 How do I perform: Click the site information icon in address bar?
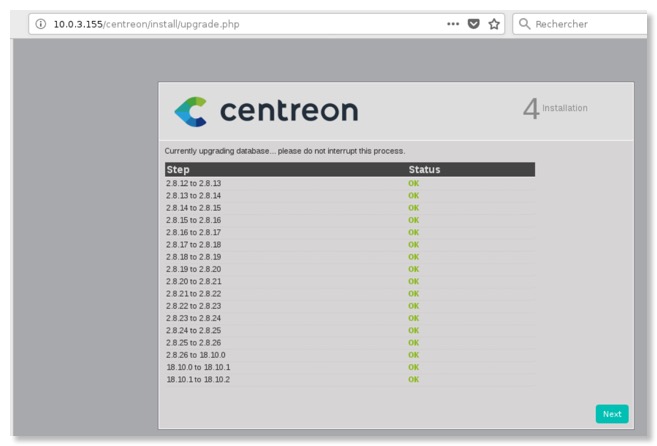(40, 24)
